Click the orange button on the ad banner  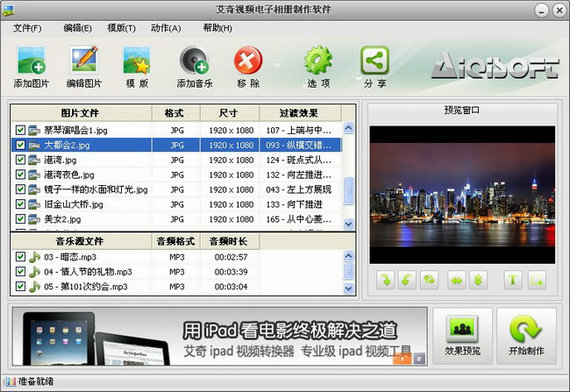pyautogui.click(x=402, y=359)
